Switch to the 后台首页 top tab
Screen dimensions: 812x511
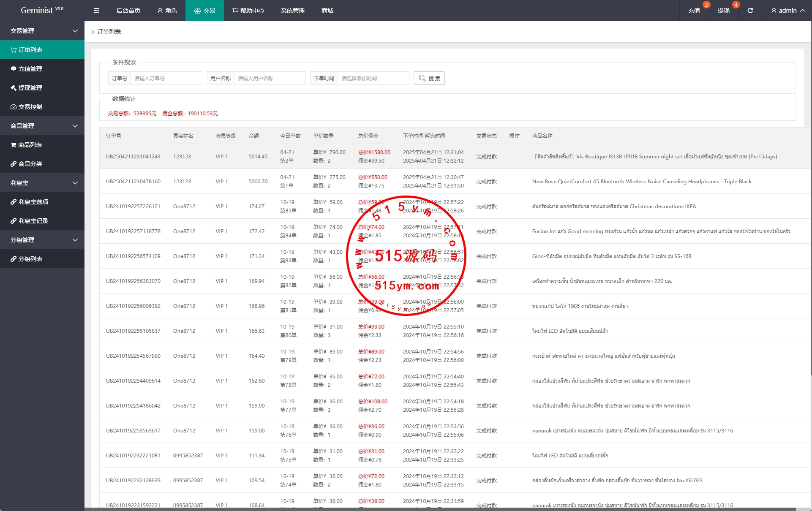pos(128,11)
